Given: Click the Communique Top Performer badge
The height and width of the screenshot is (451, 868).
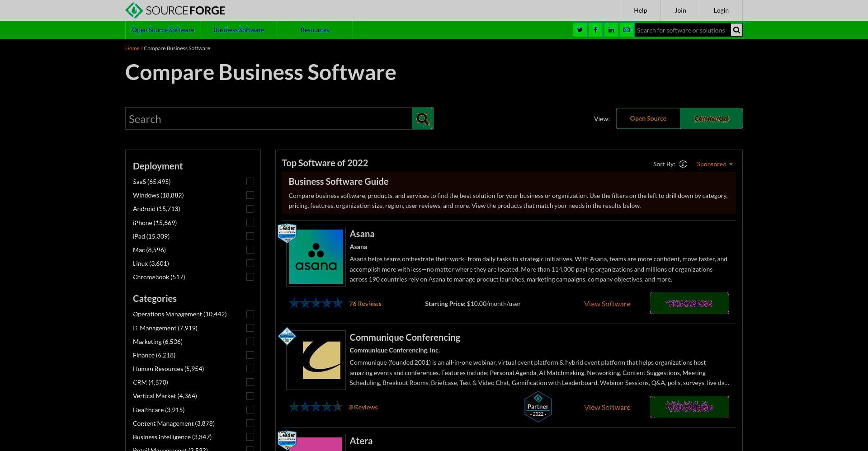Looking at the screenshot, I should click(287, 336).
